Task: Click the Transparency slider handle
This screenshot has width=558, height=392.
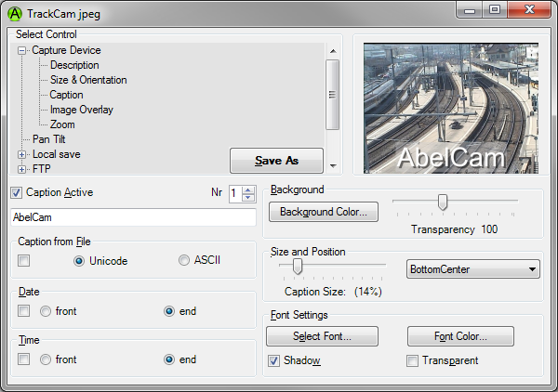Action: 443,202
